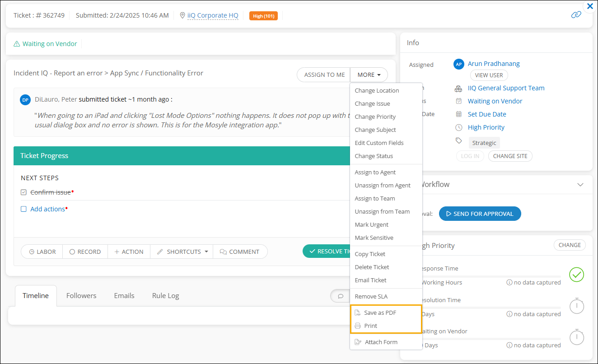598x364 pixels.
Task: Click the location pin icon by iiQ Corporate HQ
Action: 182,15
